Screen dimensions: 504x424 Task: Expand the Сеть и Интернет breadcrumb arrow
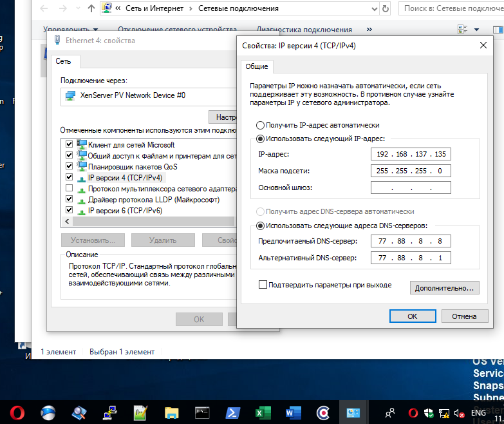pyautogui.click(x=191, y=8)
